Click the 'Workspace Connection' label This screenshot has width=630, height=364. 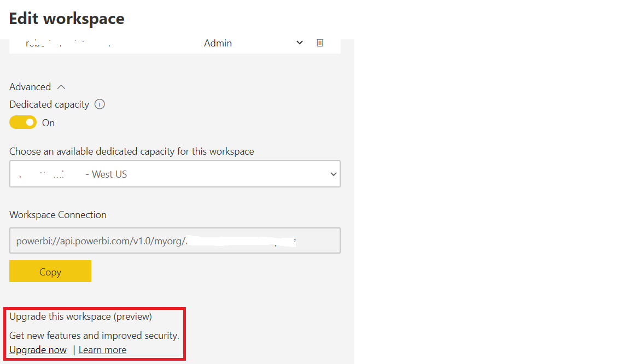[x=58, y=215]
